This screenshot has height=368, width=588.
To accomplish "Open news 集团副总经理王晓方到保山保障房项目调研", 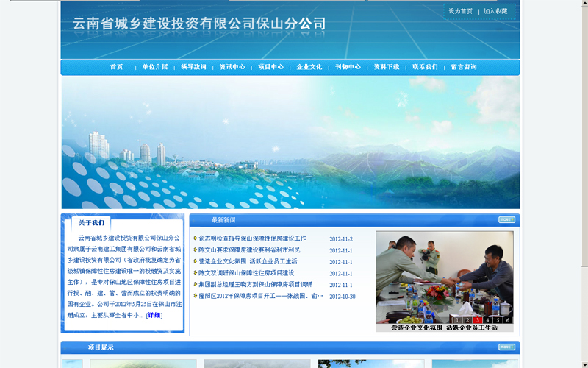I will (255, 284).
